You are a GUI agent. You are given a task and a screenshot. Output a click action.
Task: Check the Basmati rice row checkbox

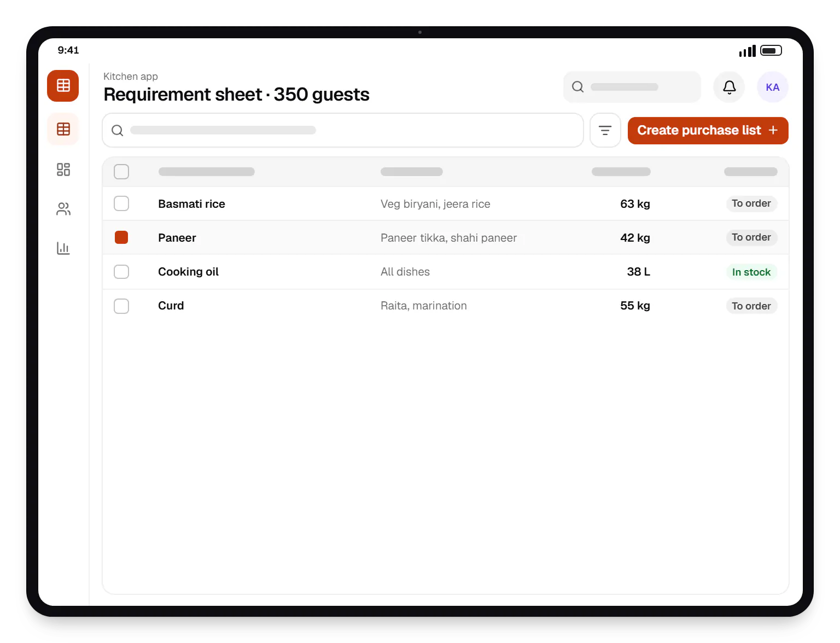click(x=121, y=203)
